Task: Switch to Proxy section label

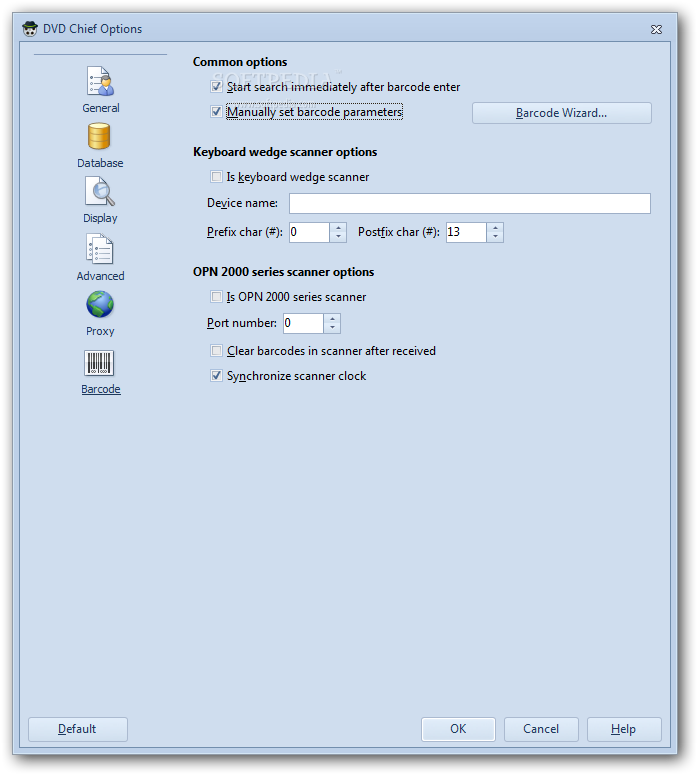Action: point(100,331)
